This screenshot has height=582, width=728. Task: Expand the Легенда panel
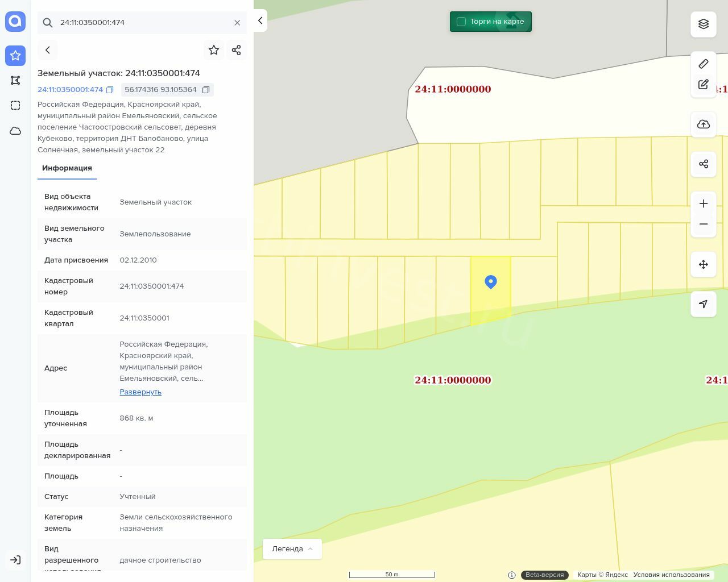coord(292,548)
